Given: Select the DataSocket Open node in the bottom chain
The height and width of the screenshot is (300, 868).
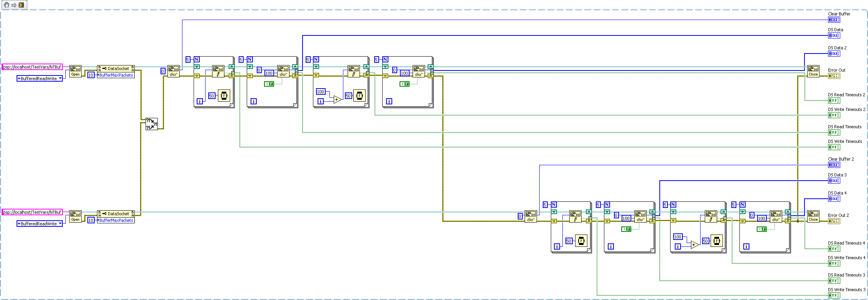Looking at the screenshot, I should coord(75,216).
